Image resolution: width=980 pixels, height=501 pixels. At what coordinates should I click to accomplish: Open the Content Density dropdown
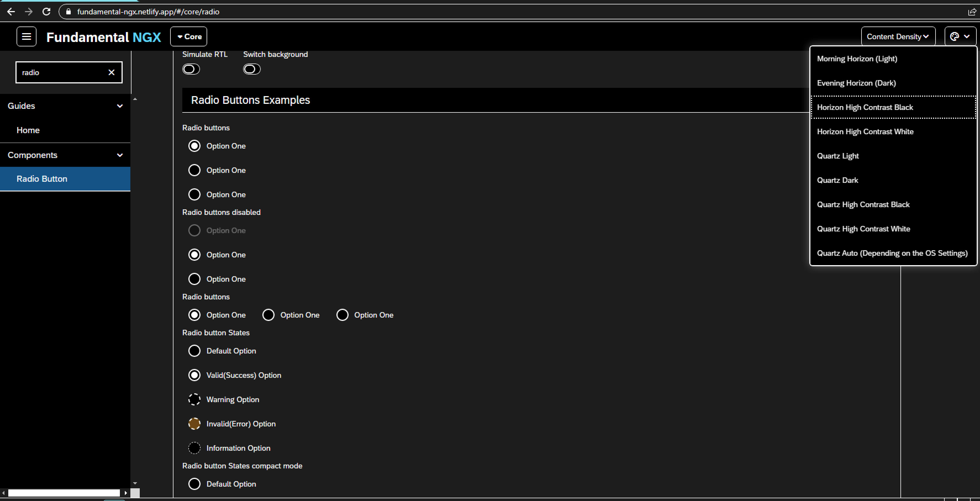[898, 36]
